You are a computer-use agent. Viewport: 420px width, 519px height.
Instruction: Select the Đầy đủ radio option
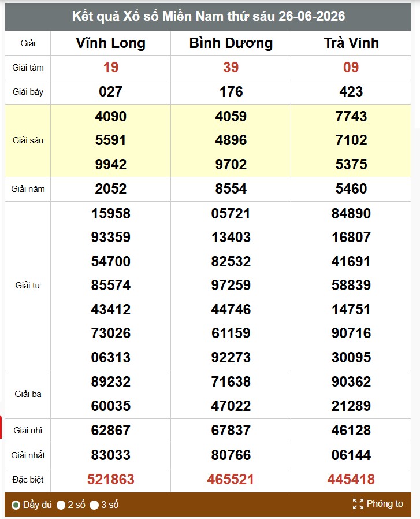(x=16, y=505)
